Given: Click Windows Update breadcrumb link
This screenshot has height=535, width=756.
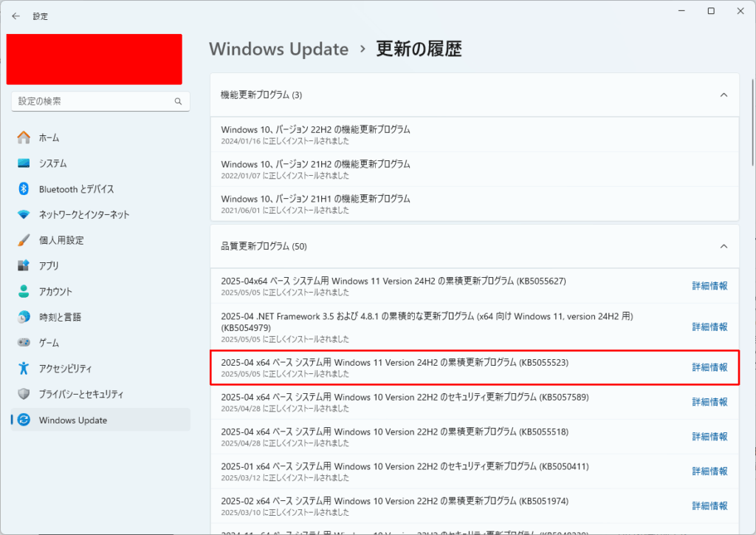Looking at the screenshot, I should click(278, 50).
